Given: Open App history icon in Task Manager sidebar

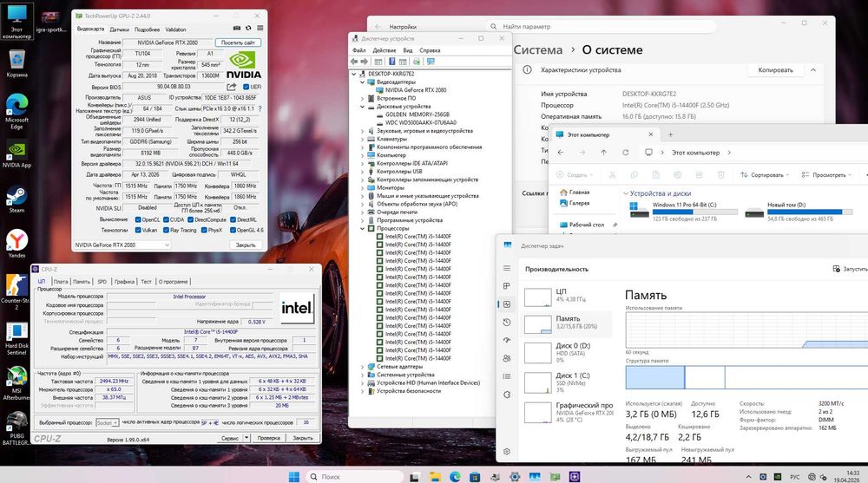Looking at the screenshot, I should point(507,322).
